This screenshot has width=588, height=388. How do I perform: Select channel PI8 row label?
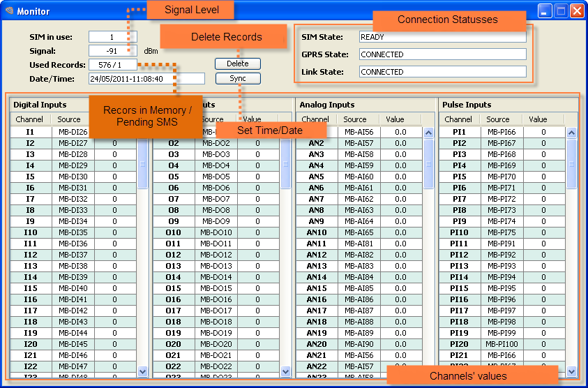(x=460, y=210)
